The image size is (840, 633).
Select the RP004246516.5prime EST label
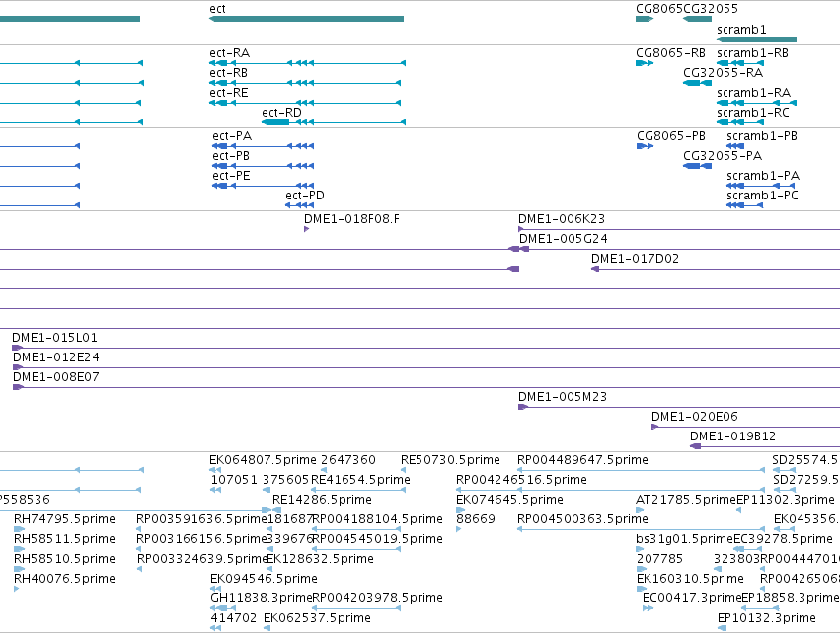point(521,480)
